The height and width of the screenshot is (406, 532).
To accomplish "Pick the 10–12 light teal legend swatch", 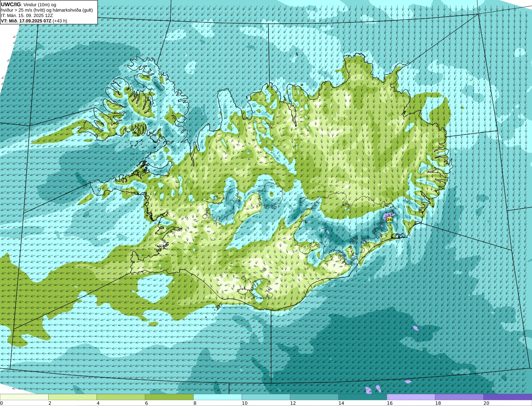I will (x=266, y=397).
